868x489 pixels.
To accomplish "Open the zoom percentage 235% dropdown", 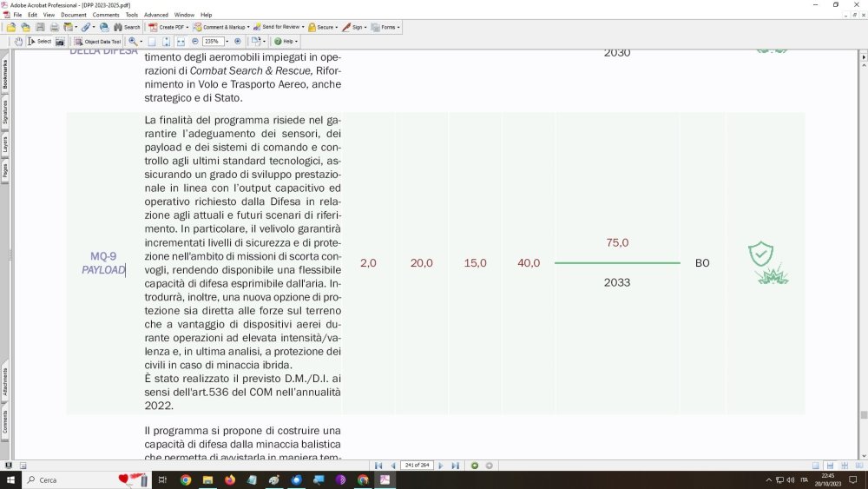I will (226, 41).
